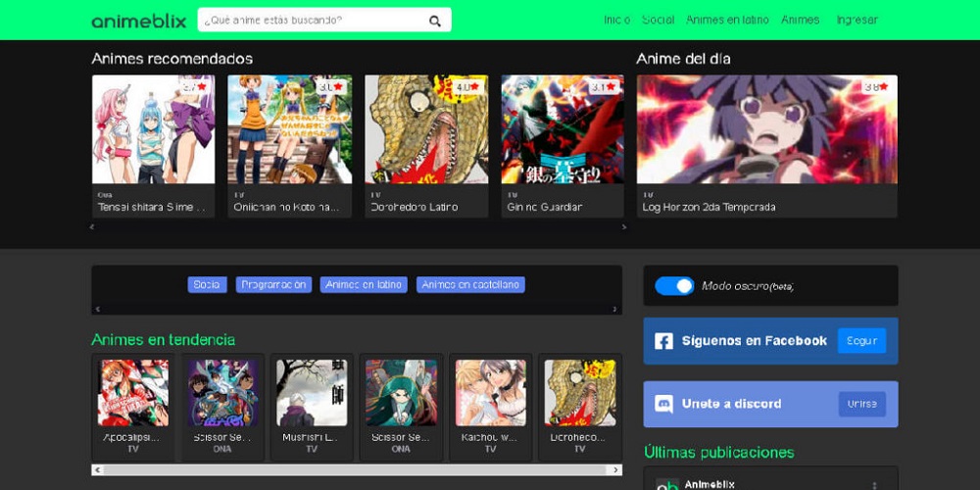This screenshot has height=490, width=980.
Task: Click the Seguir button for Facebook
Action: point(861,341)
